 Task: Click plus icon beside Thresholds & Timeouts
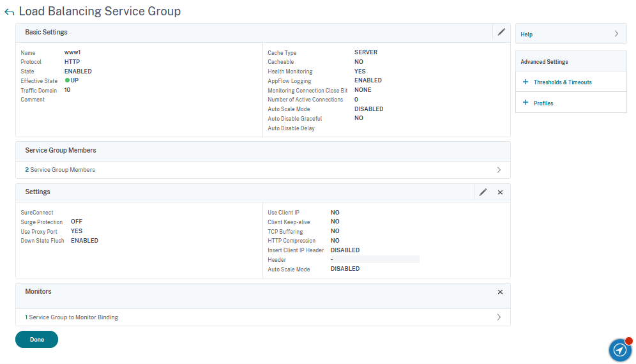[x=526, y=82]
